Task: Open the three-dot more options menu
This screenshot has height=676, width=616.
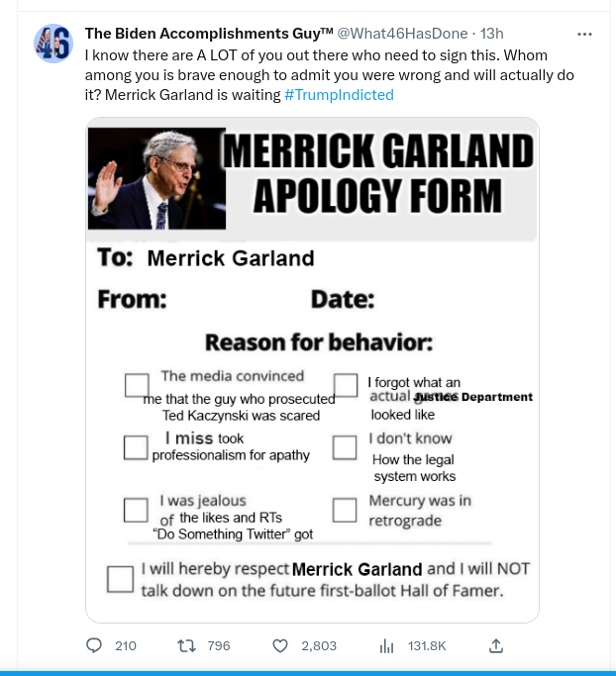Action: [585, 35]
